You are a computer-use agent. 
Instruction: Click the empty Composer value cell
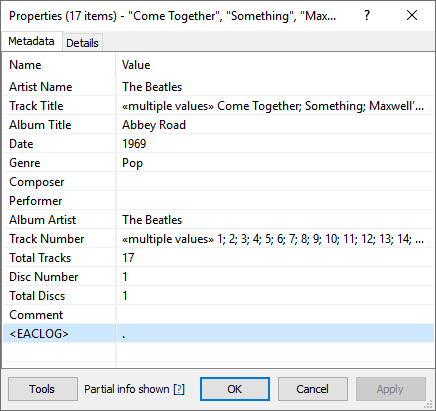click(x=275, y=182)
